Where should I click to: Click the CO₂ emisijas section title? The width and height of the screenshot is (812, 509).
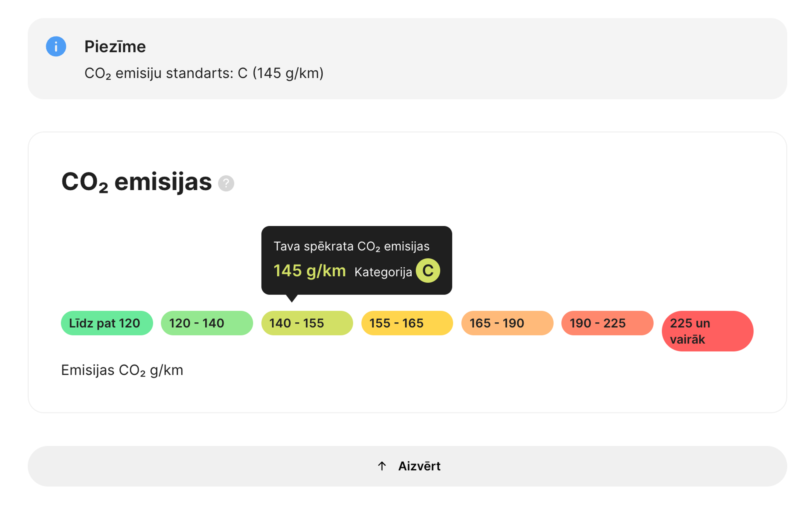click(x=136, y=182)
